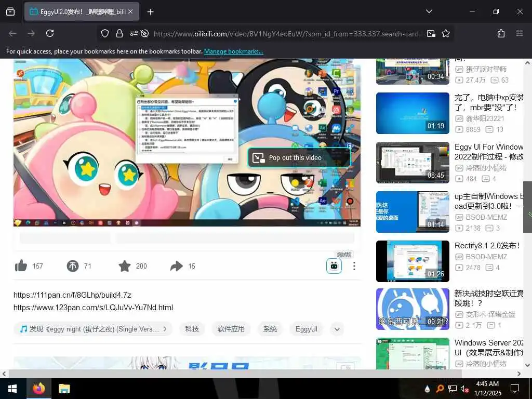Open Firefox from the taskbar
Viewport: 532px width, 399px height.
coord(38,389)
